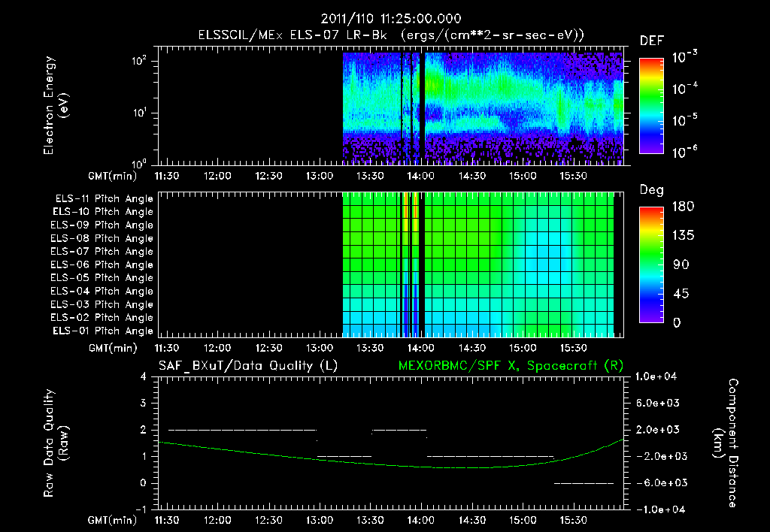Image resolution: width=770 pixels, height=532 pixels.
Task: Click the 180 value on Deg scale
Action: click(683, 207)
